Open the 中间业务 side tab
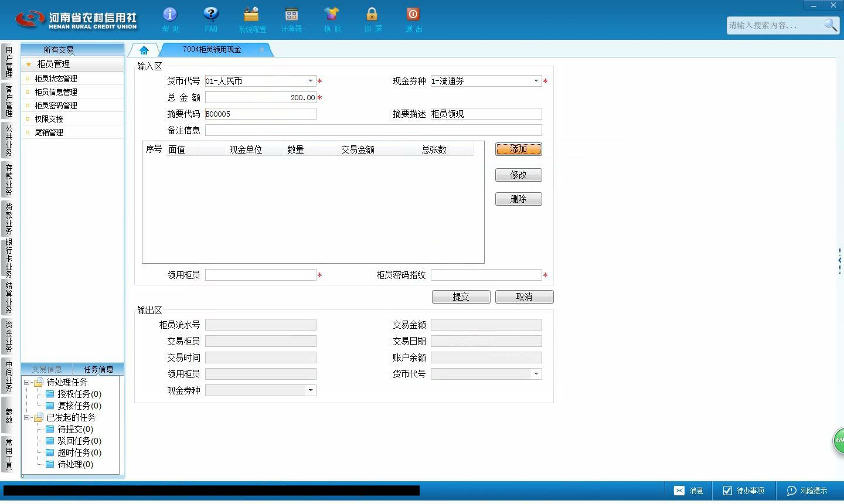The height and width of the screenshot is (504, 844). pos(8,376)
